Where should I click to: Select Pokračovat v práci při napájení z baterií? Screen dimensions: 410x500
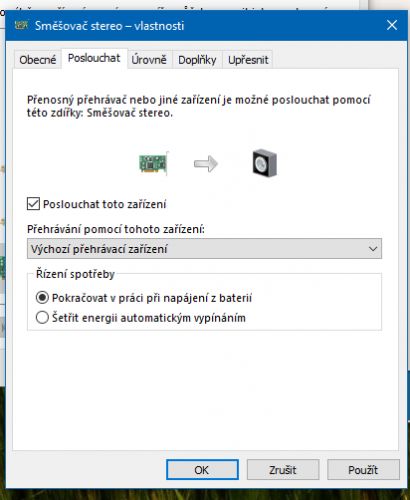[x=42, y=298]
